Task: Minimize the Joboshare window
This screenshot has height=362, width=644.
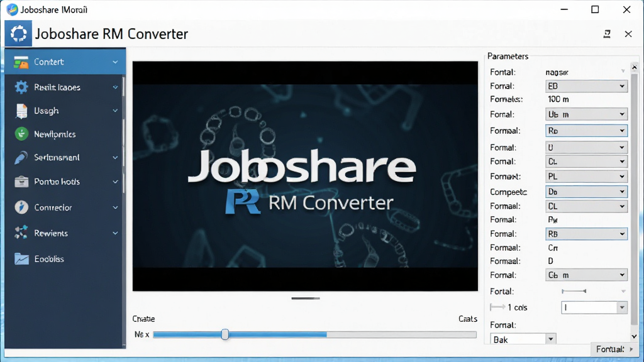Action: [564, 9]
